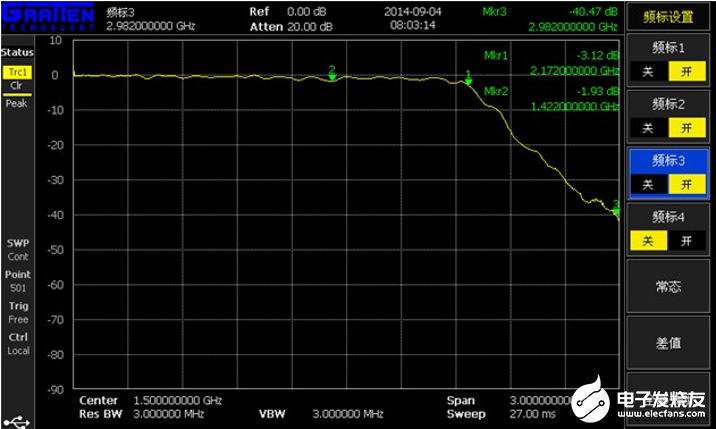Click the Point 501 status entry
This screenshot has height=429, width=716.
click(x=18, y=281)
